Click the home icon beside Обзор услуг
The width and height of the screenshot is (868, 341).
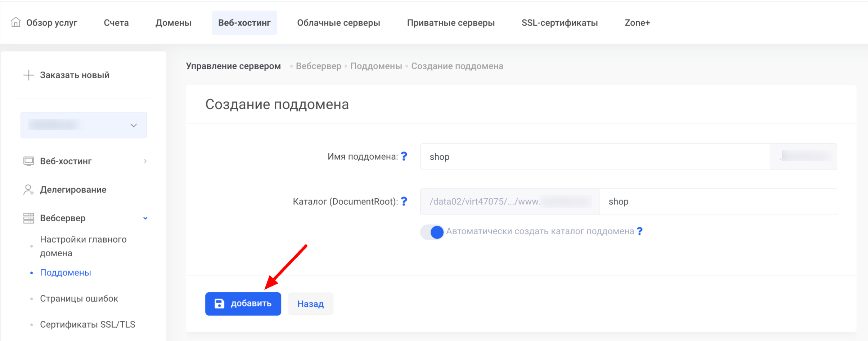click(15, 22)
